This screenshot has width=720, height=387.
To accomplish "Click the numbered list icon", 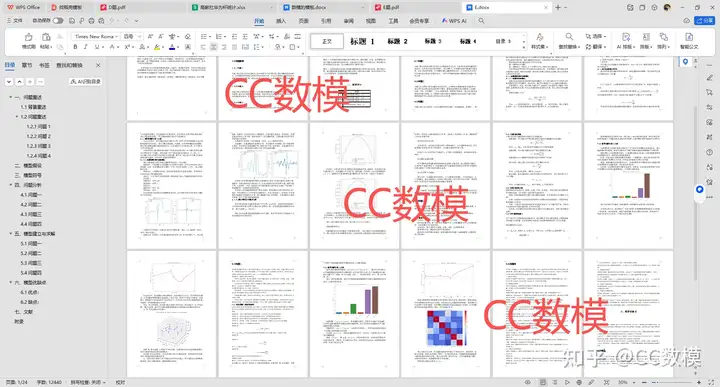I will click(219, 36).
